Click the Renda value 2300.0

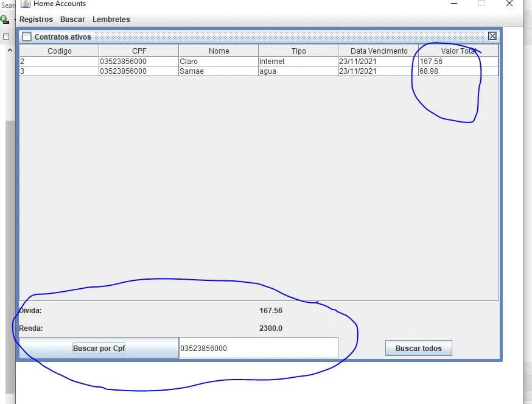[271, 328]
